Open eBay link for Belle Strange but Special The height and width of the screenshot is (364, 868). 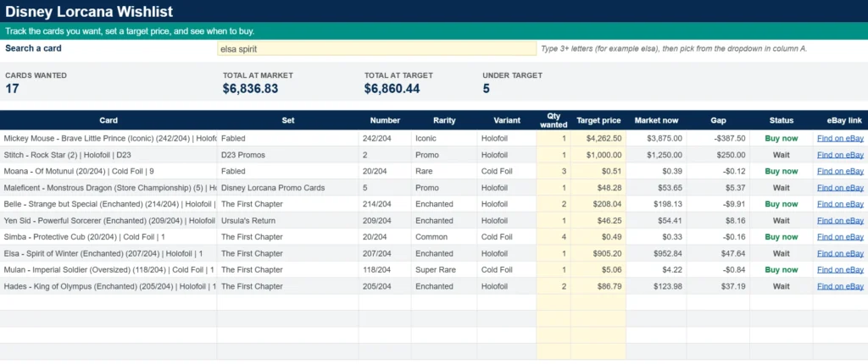pos(840,204)
